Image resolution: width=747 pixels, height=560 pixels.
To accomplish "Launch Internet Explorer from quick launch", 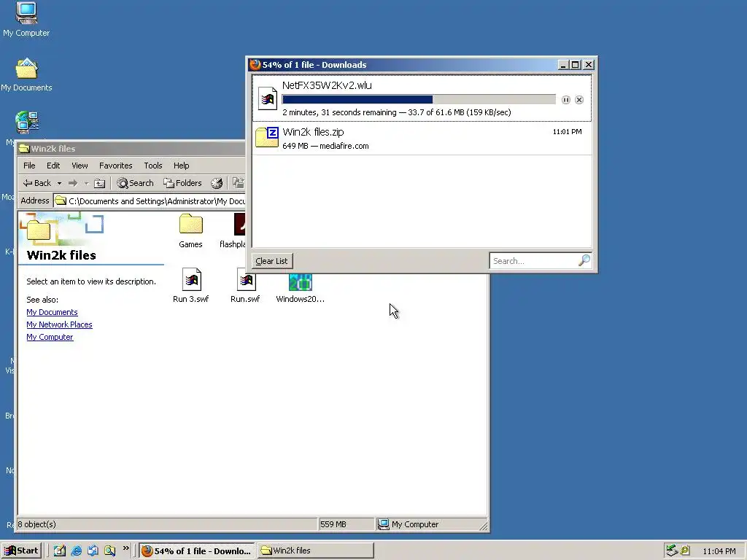I will pyautogui.click(x=76, y=551).
